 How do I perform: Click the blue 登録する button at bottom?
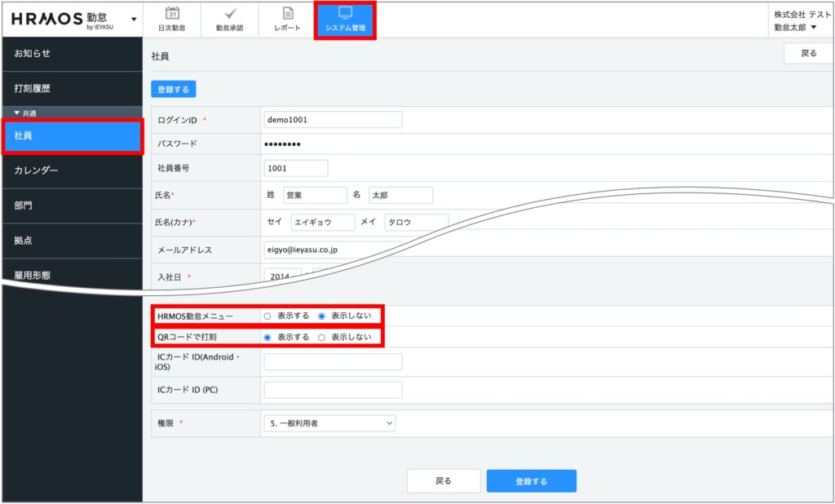531,481
